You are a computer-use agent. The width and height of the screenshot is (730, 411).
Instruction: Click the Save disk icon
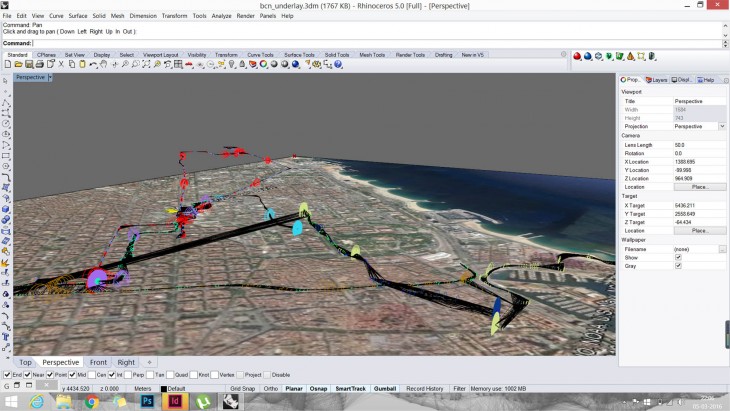27,64
